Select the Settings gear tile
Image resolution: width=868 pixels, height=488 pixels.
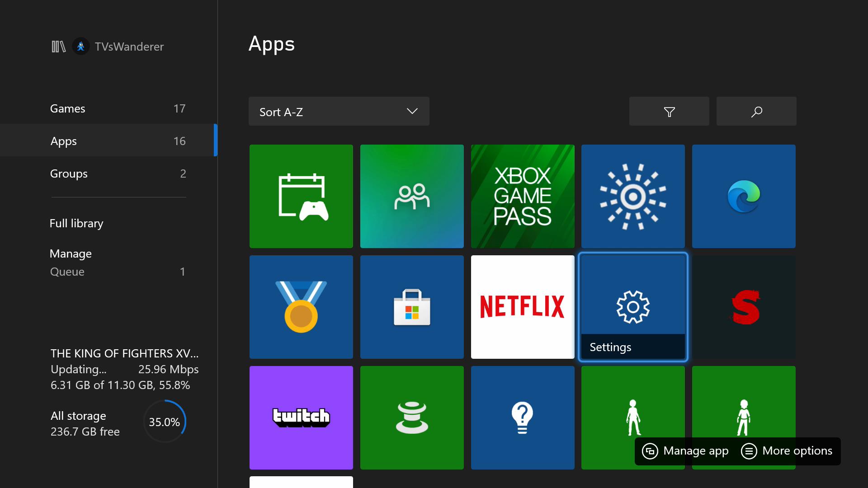click(x=632, y=307)
